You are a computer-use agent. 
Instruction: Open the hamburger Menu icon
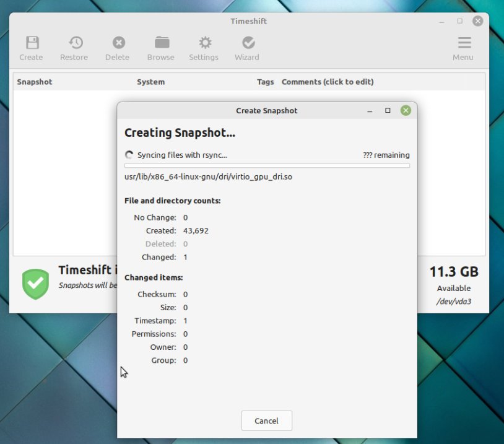point(463,46)
